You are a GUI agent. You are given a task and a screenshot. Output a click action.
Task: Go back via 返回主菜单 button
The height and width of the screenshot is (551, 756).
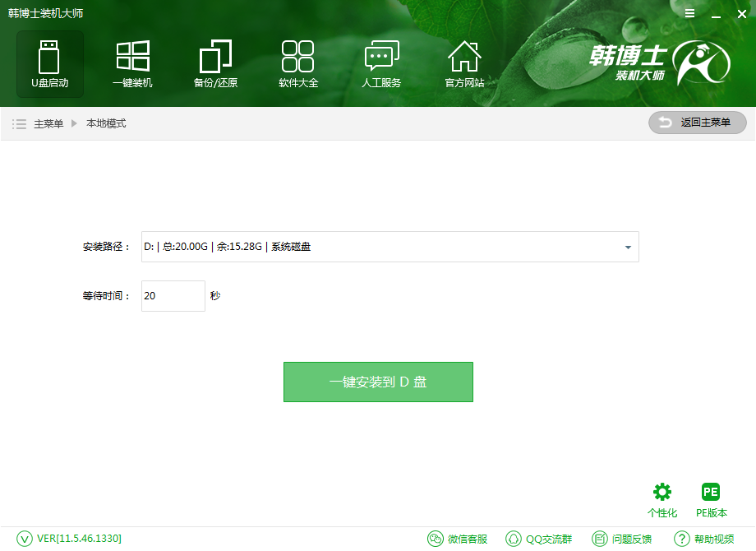click(x=697, y=123)
